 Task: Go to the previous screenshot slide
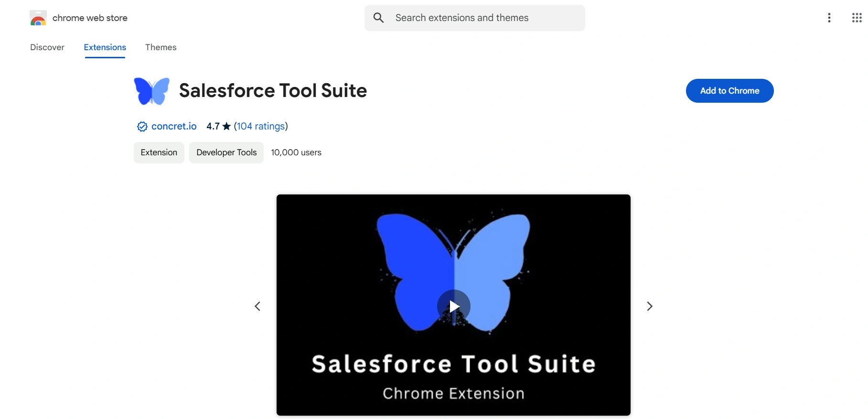[257, 306]
